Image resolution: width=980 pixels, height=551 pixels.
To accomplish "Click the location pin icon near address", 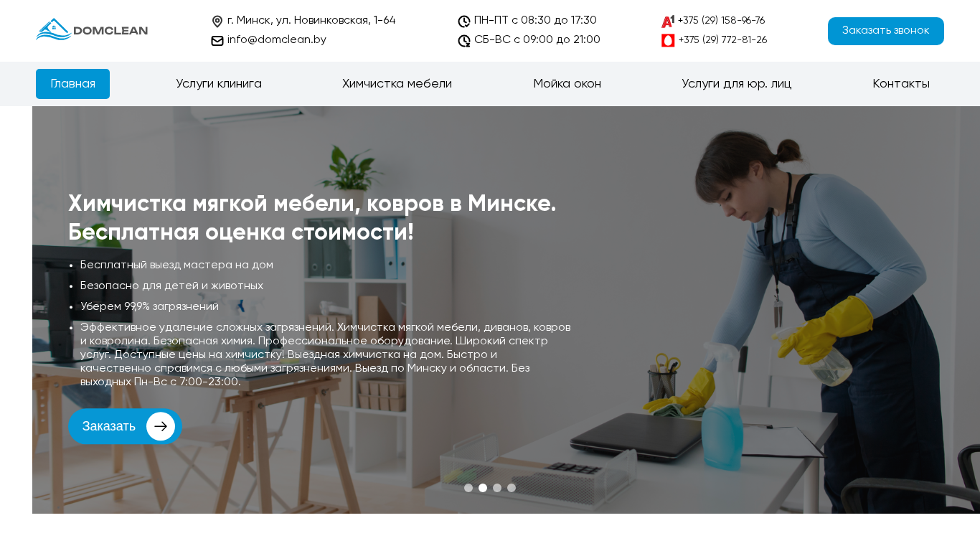I will [217, 22].
